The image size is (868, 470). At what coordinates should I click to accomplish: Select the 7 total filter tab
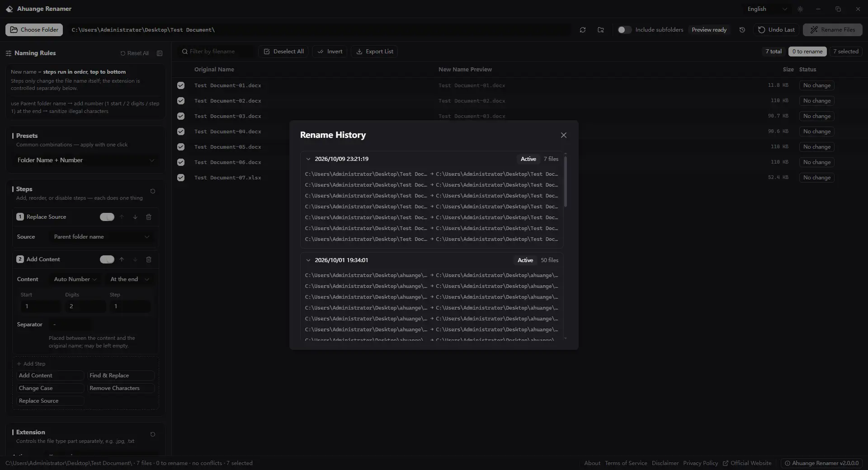tap(774, 52)
